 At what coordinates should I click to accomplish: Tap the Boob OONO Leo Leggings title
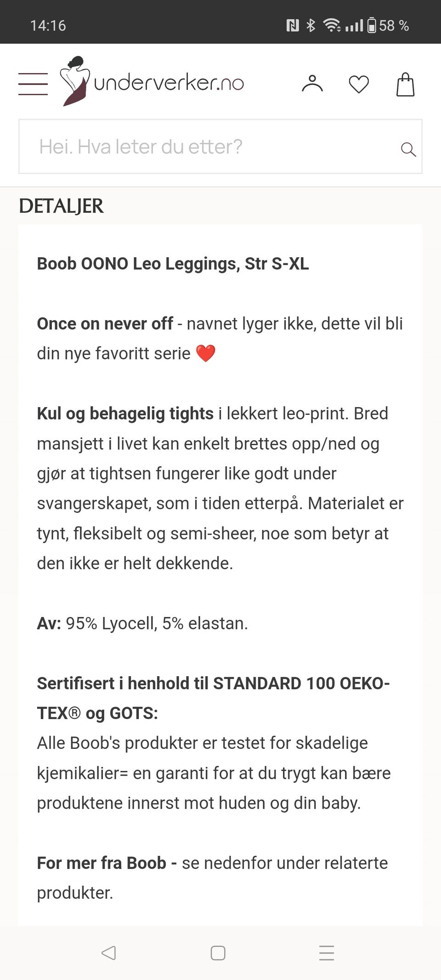[x=173, y=264]
